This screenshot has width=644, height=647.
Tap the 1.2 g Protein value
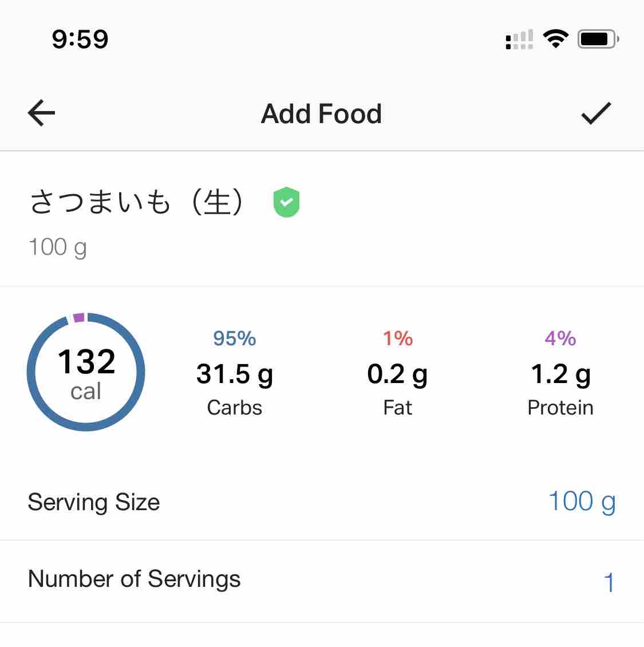click(560, 374)
